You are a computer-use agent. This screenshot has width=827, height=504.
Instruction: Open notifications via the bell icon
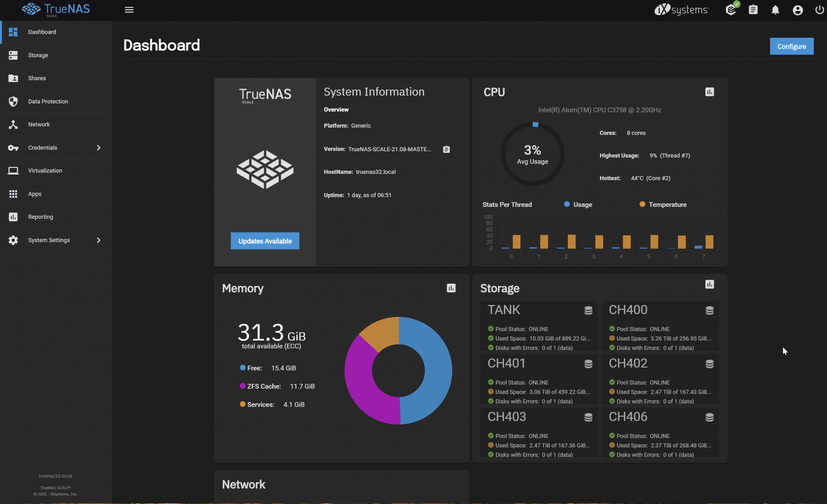[775, 10]
